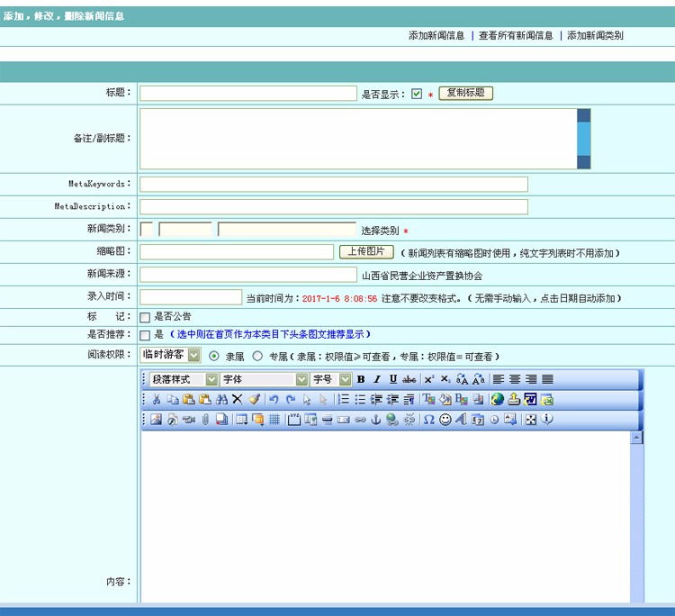Align the paragraph left
Image resolution: width=675 pixels, height=616 pixels.
point(499,379)
